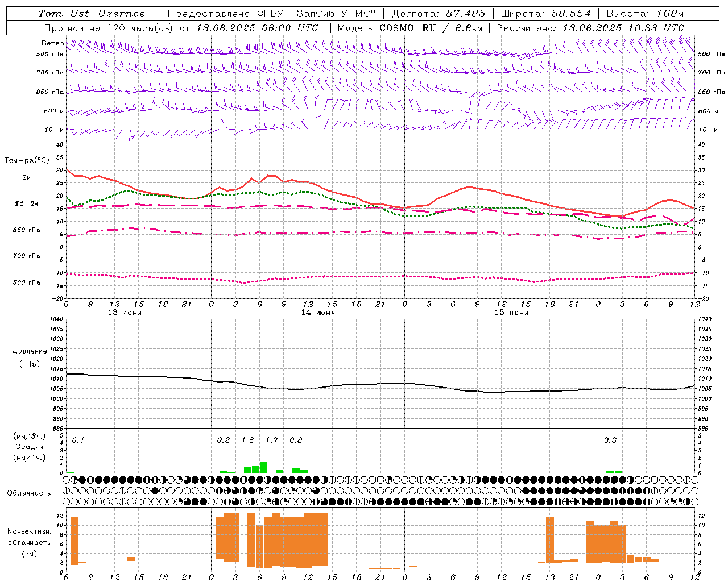Select the longitude text Долгота: 87.485
This screenshot has width=728, height=582.
[439, 14]
